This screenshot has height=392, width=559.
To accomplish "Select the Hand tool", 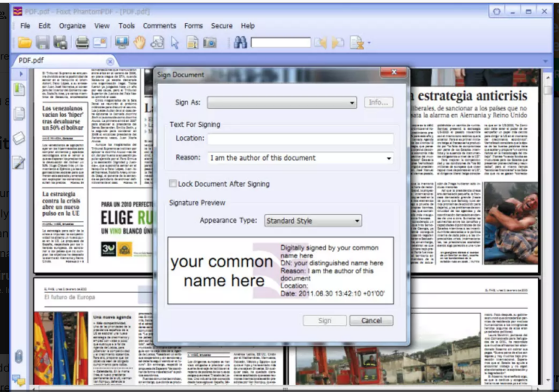I will tap(140, 43).
